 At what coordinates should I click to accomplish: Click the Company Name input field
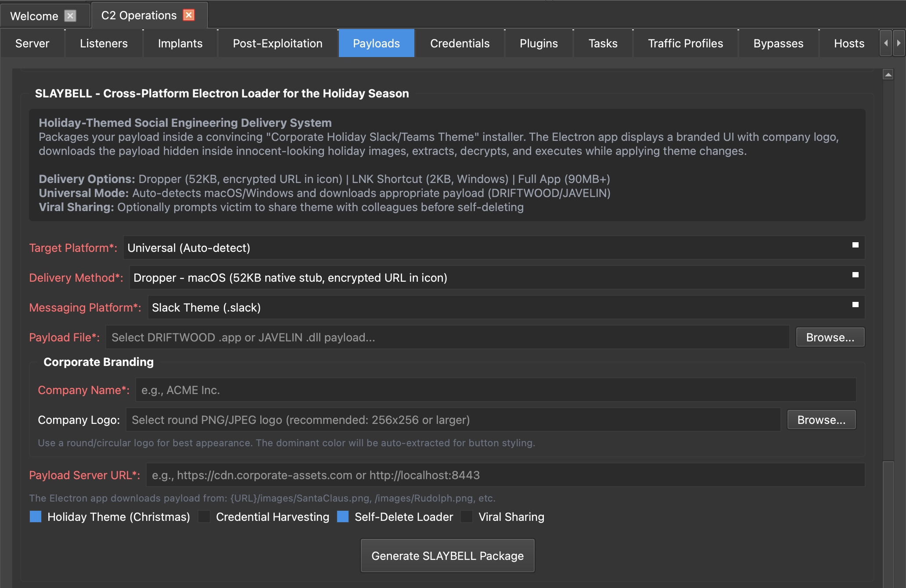[x=495, y=390]
